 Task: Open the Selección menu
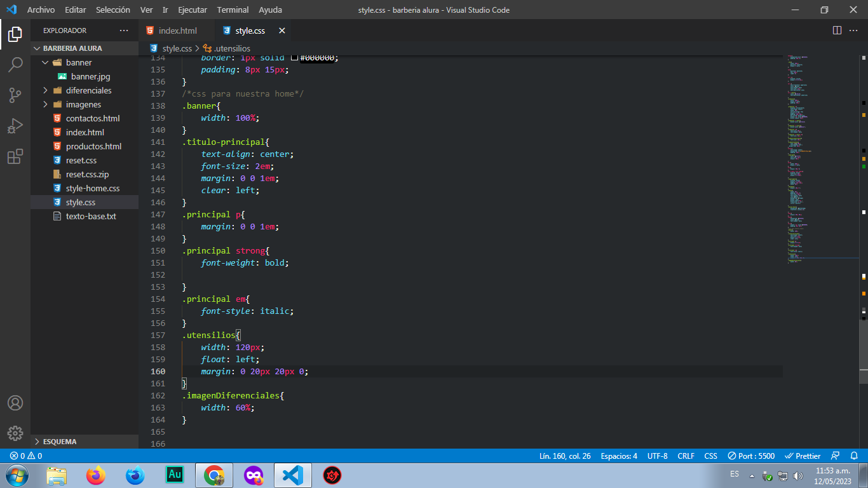tap(113, 10)
